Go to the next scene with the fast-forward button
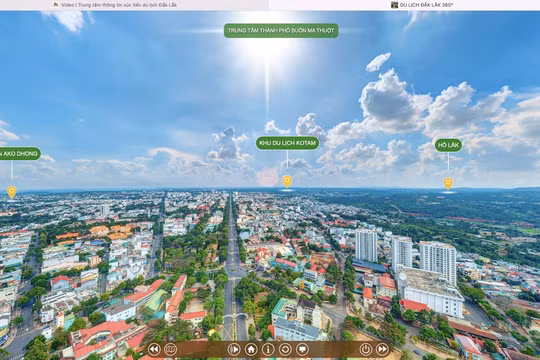The width and height of the screenshot is (540, 360). (382, 349)
